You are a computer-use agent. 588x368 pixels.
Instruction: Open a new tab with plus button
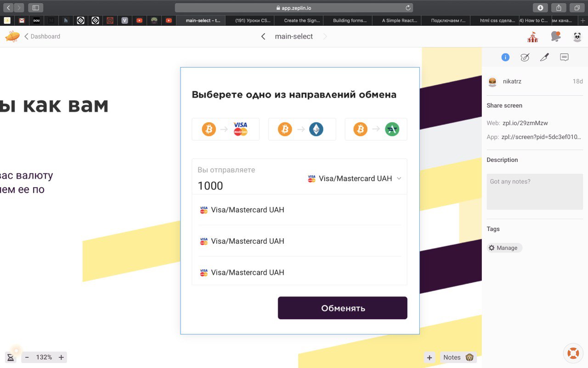coord(582,20)
